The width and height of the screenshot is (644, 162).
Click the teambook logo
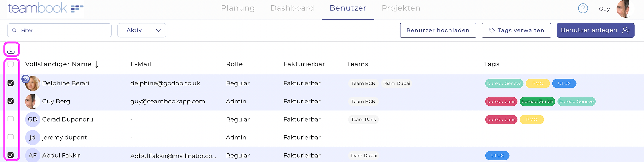tap(45, 9)
